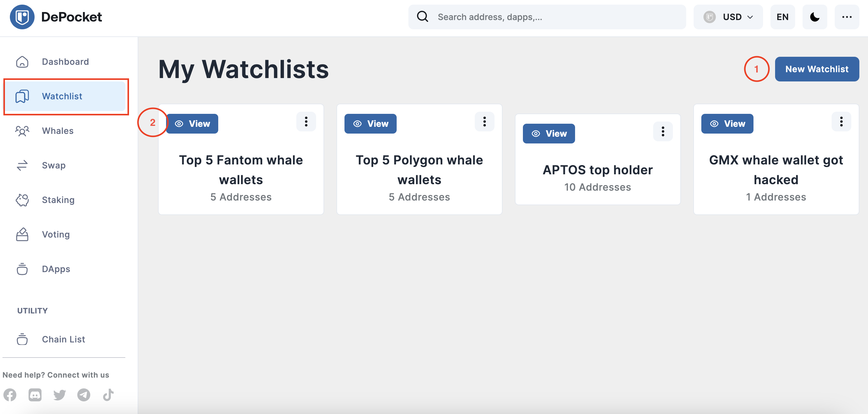Open options menu on APTOS top holder card

[663, 131]
